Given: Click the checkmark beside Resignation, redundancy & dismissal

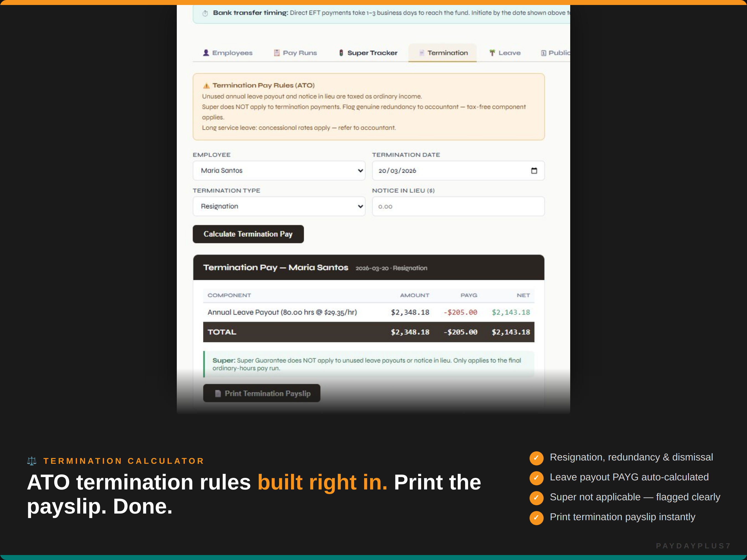Looking at the screenshot, I should [536, 459].
